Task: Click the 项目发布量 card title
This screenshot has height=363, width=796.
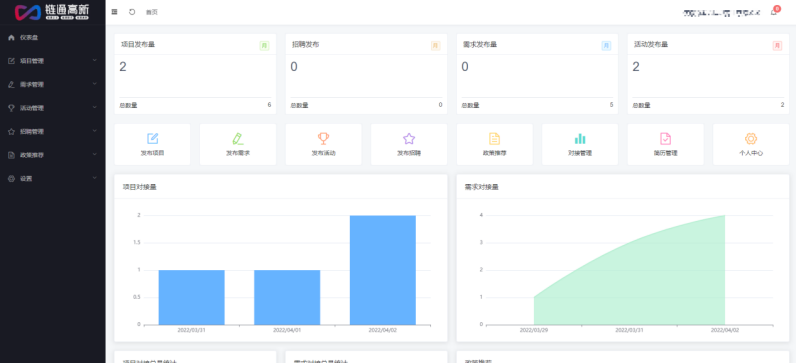Action: coord(138,45)
